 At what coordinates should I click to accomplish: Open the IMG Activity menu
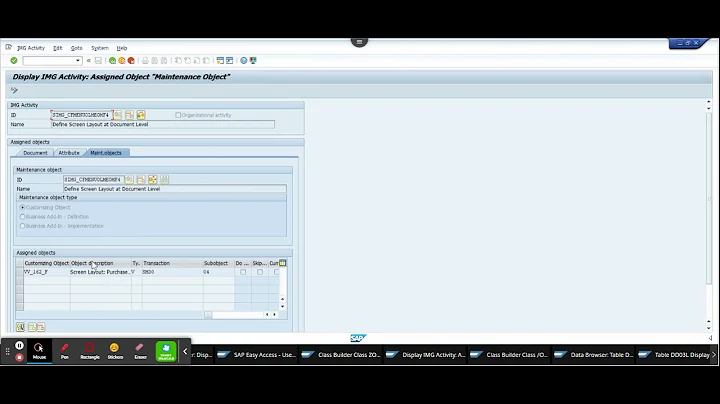pos(31,48)
